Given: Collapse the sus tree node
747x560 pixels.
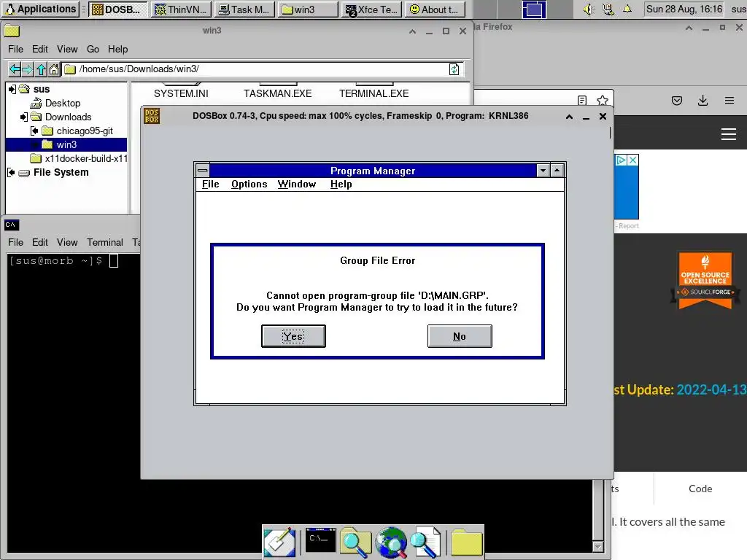Looking at the screenshot, I should coord(12,89).
